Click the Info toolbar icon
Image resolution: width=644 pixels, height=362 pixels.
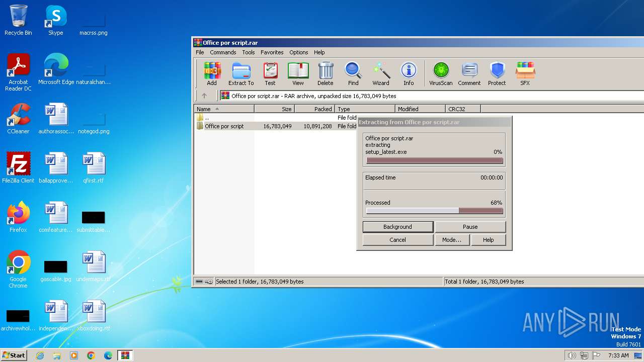coord(409,74)
